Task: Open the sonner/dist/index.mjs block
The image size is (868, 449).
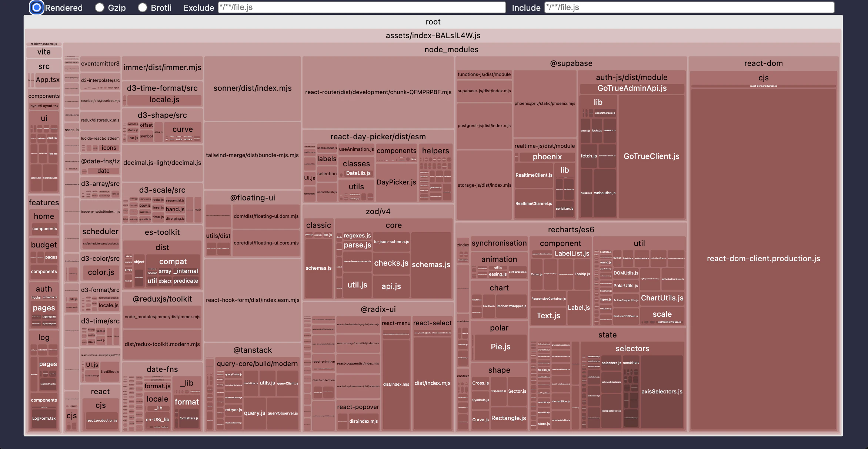Action: [x=253, y=88]
